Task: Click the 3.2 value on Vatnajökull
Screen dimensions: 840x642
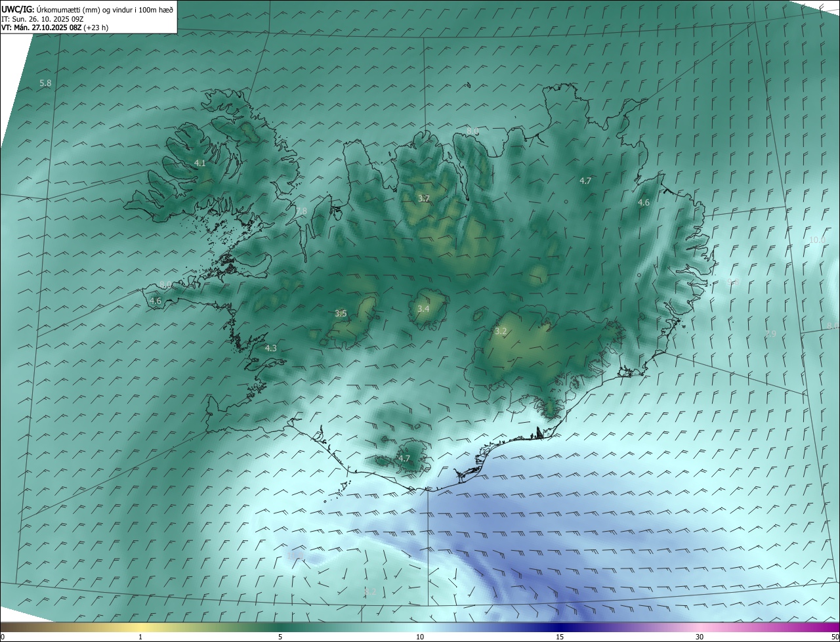Action: click(x=501, y=332)
